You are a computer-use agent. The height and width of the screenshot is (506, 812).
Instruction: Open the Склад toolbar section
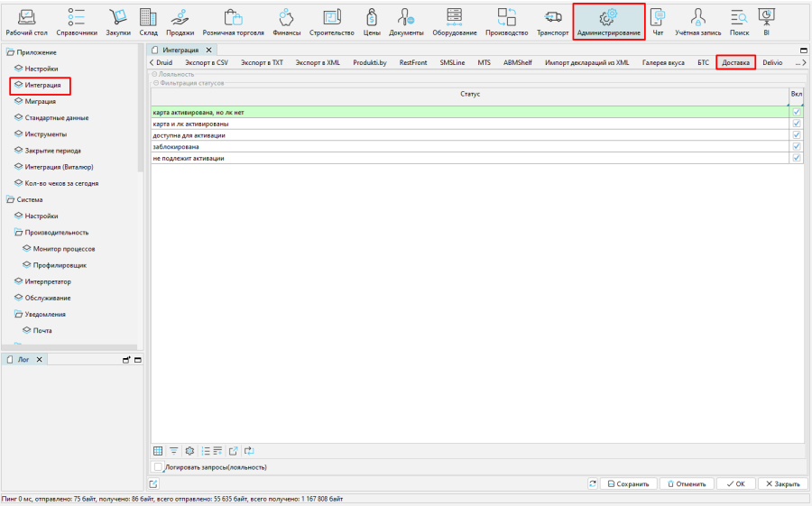(x=148, y=22)
